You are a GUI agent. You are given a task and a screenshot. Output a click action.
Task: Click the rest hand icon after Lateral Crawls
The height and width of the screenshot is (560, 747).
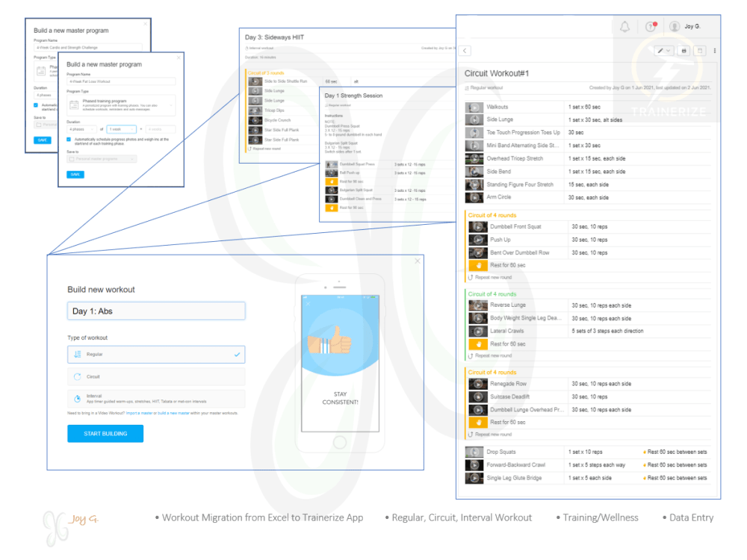[x=478, y=343]
